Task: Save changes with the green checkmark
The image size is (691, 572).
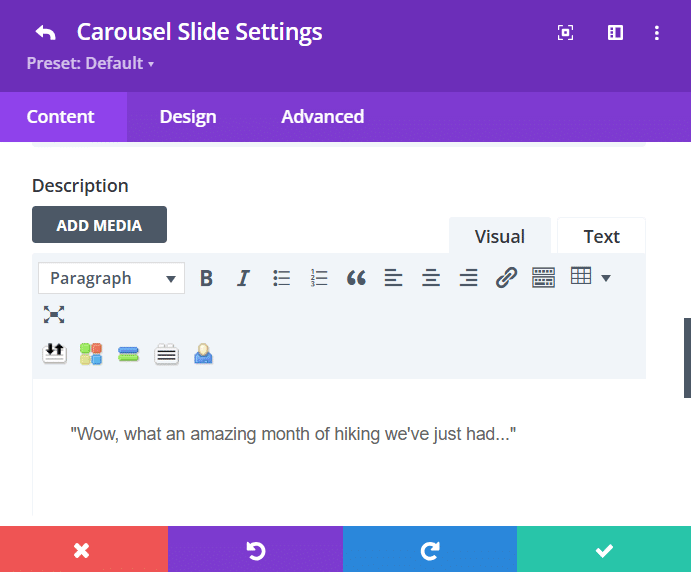Action: (604, 550)
